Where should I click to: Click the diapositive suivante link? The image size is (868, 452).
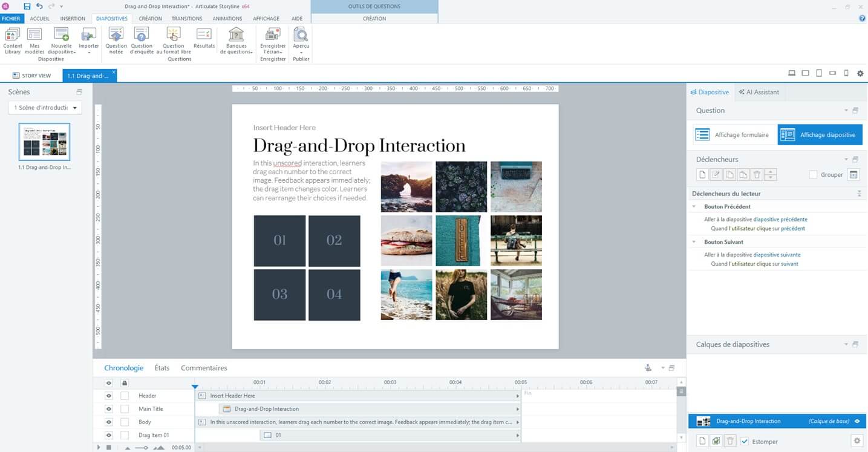(777, 255)
